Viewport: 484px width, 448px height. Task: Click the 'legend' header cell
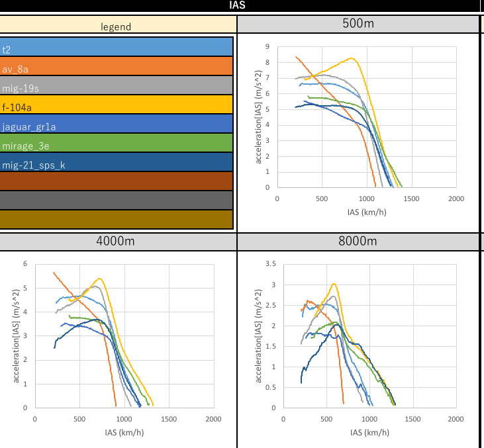click(x=117, y=26)
